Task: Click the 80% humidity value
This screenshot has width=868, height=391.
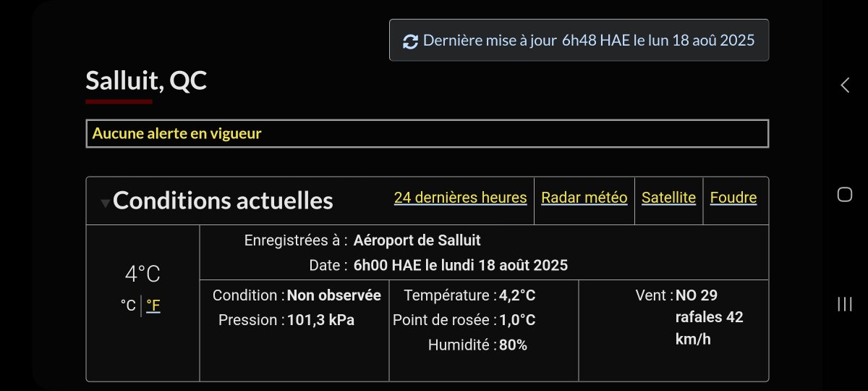Action: tap(513, 345)
